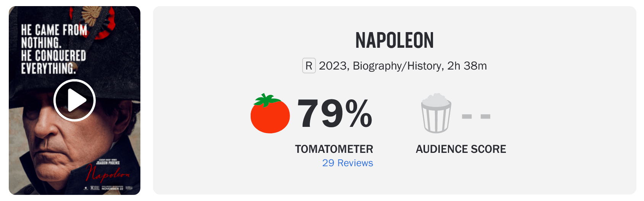Click the popcorn bucket audience icon
The width and height of the screenshot is (644, 201).
[x=436, y=113]
